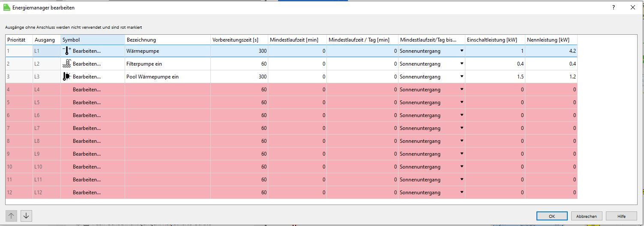Click the Abbrechen button
Image resolution: width=644 pixels, height=226 pixels.
[587, 216]
